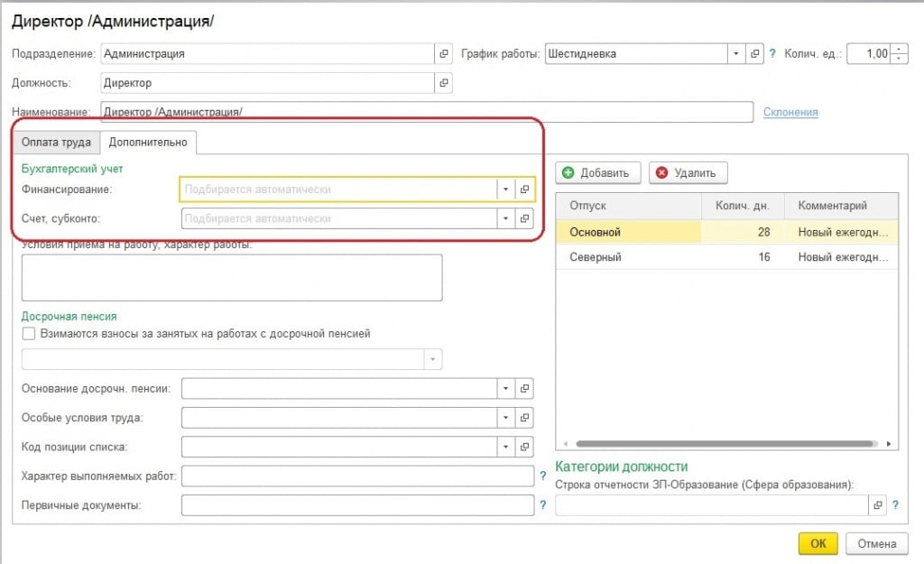This screenshot has width=924, height=564.
Task: Click the help question mark near График работы
Action: pyautogui.click(x=772, y=54)
